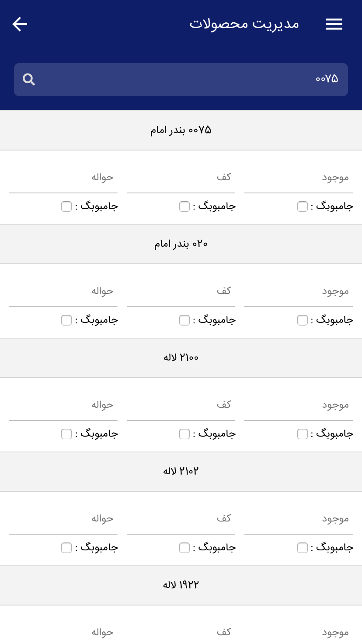Enable جامبوبگ under کف for ۲۱۰۲ لاله
Viewport: 362px width, 644px height.
[184, 548]
